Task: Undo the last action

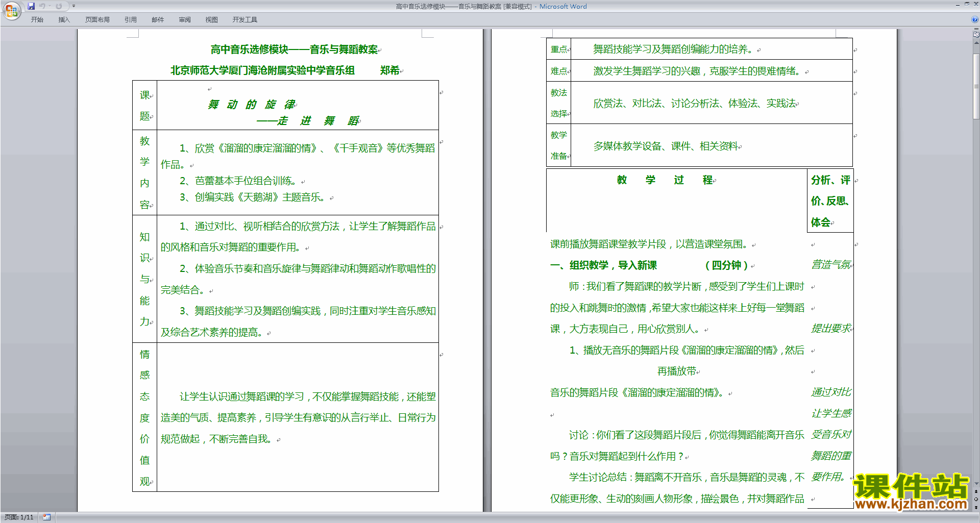Action: point(42,6)
